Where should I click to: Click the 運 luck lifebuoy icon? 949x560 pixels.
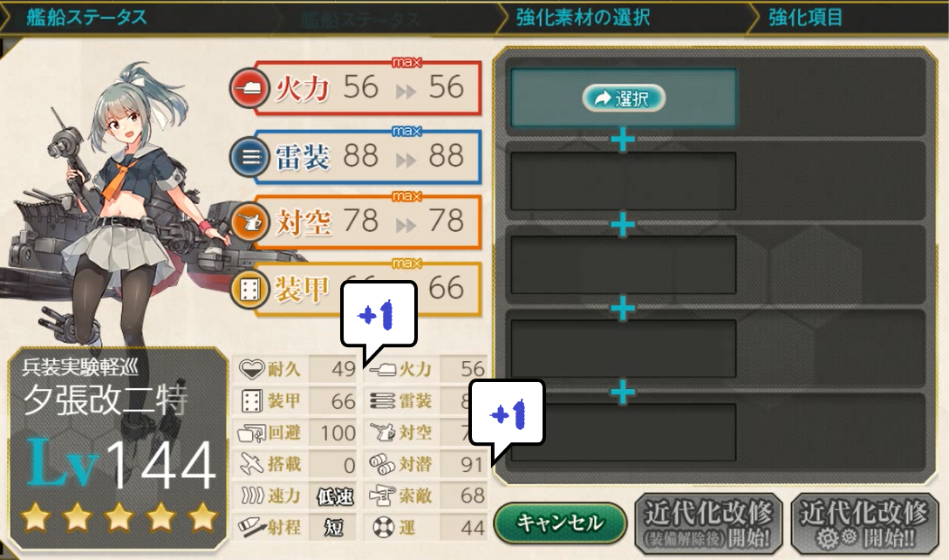click(x=383, y=527)
